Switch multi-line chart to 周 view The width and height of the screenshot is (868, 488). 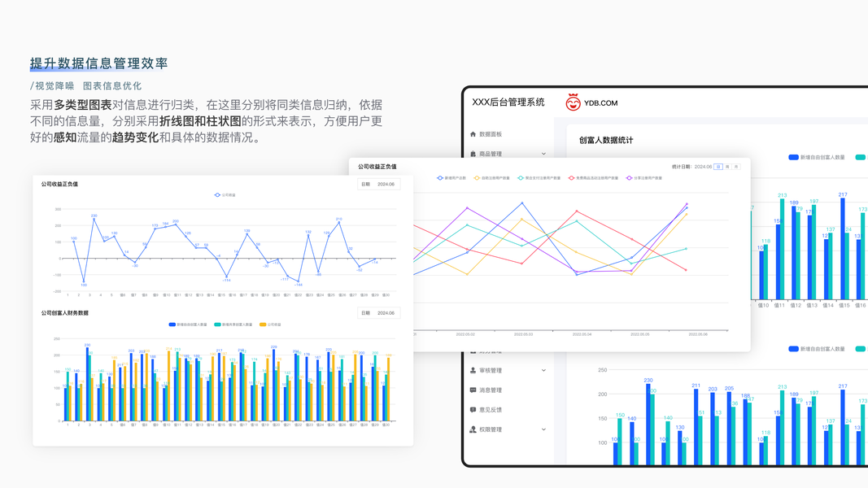[726, 167]
